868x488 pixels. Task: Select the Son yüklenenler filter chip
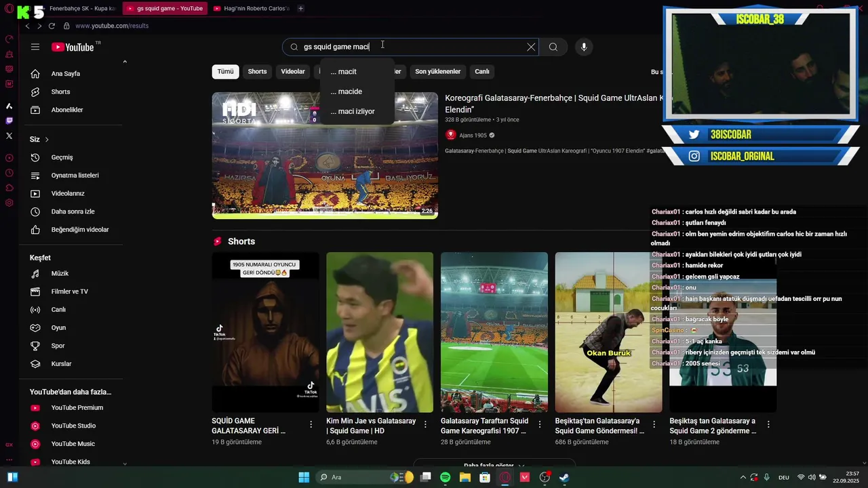pyautogui.click(x=438, y=71)
